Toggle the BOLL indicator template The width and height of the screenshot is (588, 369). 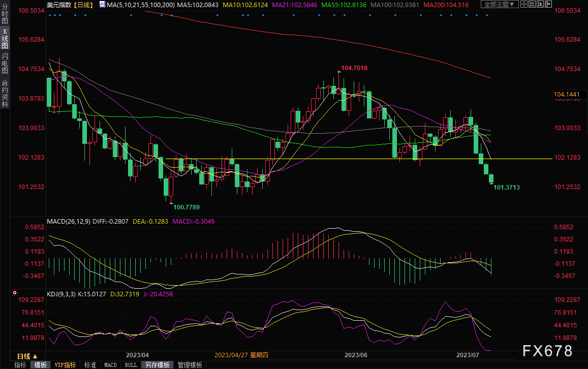(x=131, y=365)
